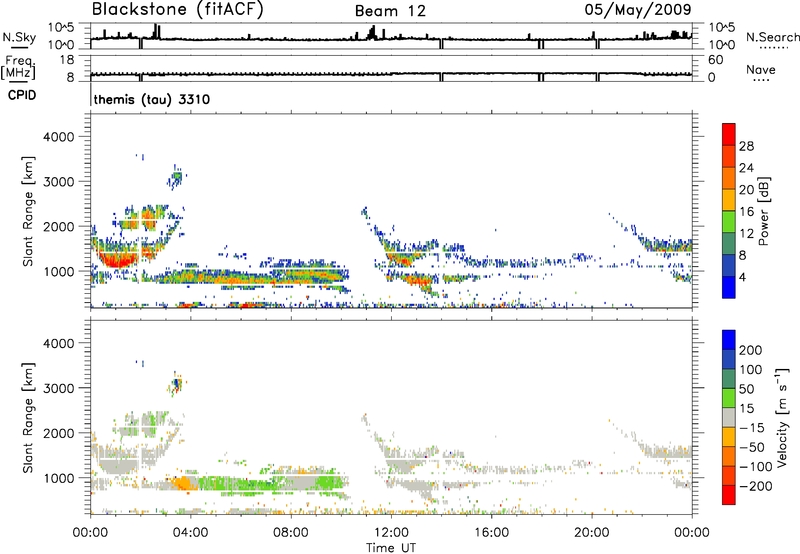This screenshot has width=800, height=554.
Task: Select the Freq. [MHz] axis label
Action: pyautogui.click(x=18, y=67)
